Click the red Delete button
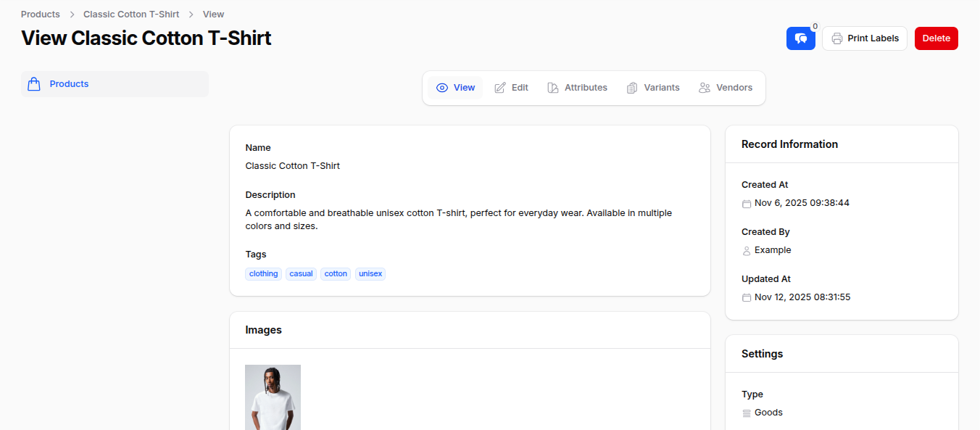980x430 pixels. [x=936, y=38]
